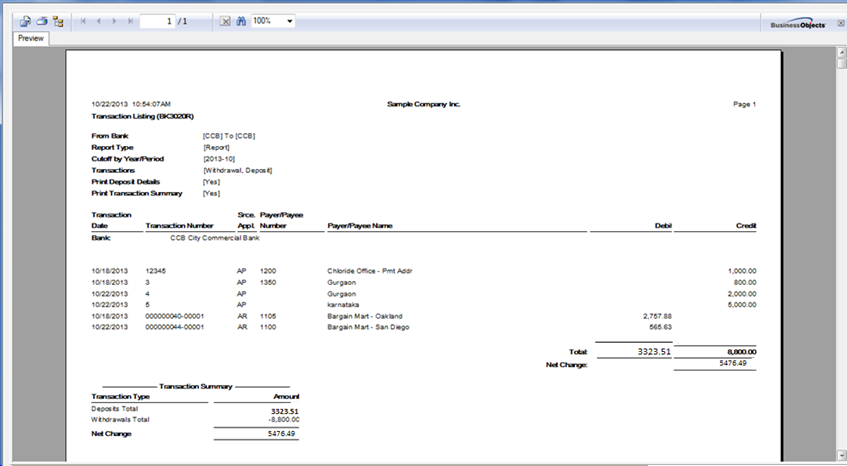Open the binoculars search text tool
Viewport: 847px width, 466px height.
[x=241, y=21]
